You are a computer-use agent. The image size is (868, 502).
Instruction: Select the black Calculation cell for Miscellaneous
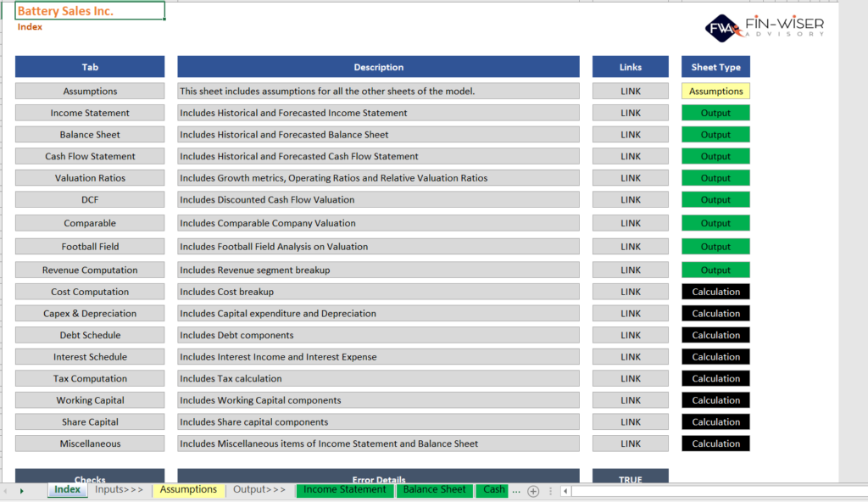pos(715,443)
